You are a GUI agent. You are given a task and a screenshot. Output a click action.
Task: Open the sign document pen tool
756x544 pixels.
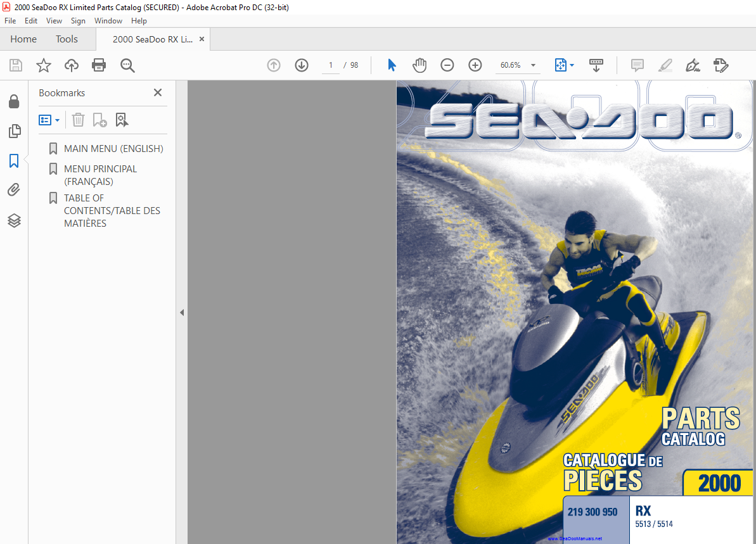click(x=693, y=65)
